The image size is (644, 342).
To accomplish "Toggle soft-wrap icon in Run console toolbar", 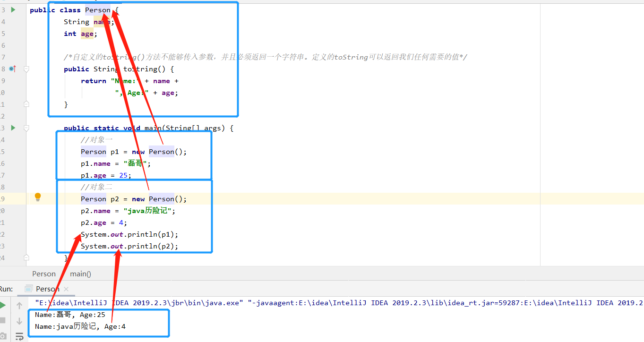I will (x=19, y=336).
